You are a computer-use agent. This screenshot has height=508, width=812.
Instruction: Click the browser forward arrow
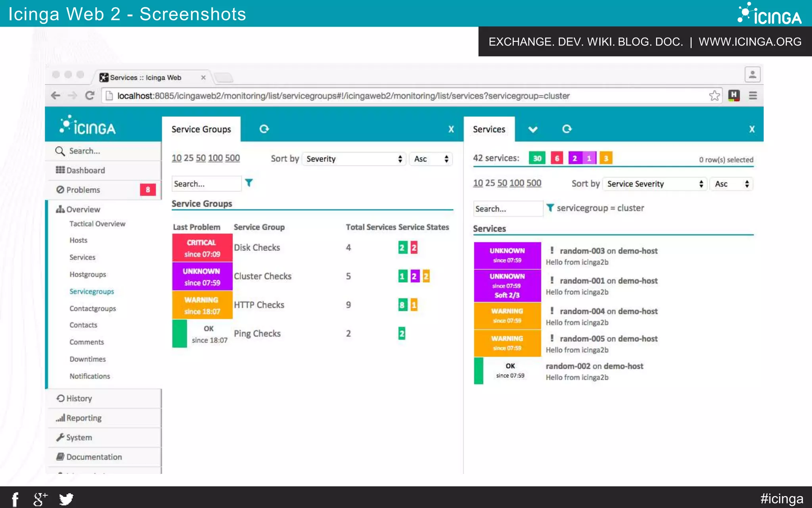(x=73, y=96)
